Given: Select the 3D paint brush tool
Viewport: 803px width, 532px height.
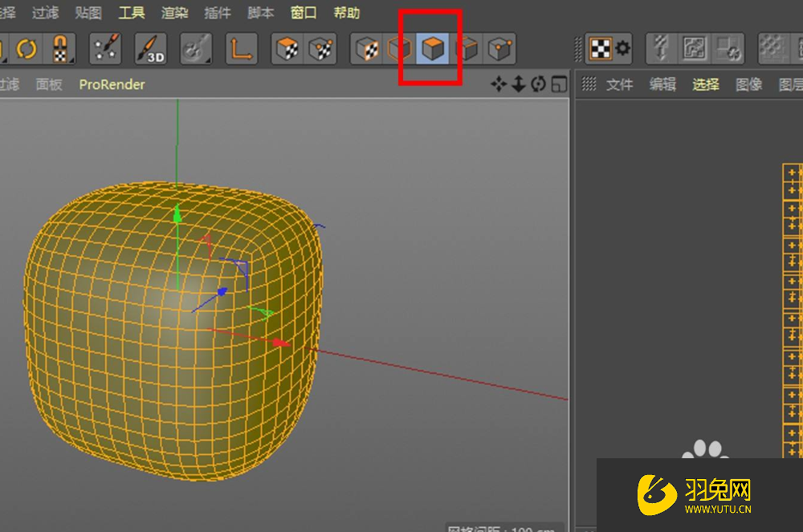Looking at the screenshot, I should click(x=150, y=48).
